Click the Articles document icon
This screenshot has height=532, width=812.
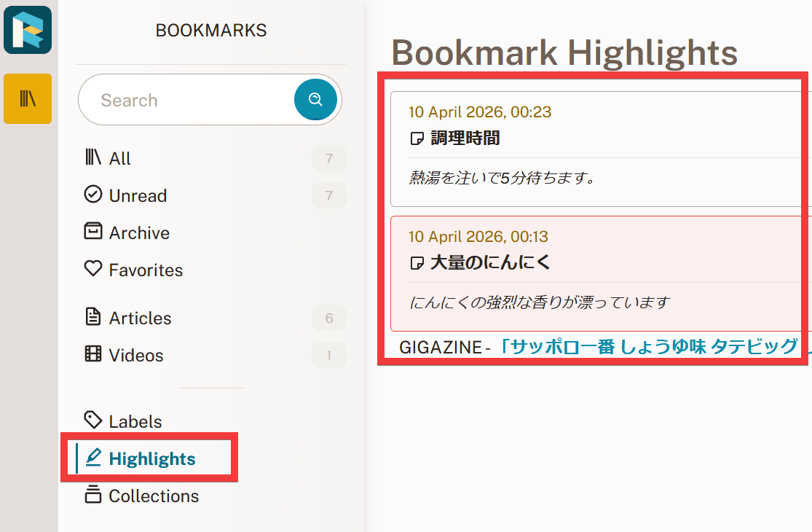92,316
